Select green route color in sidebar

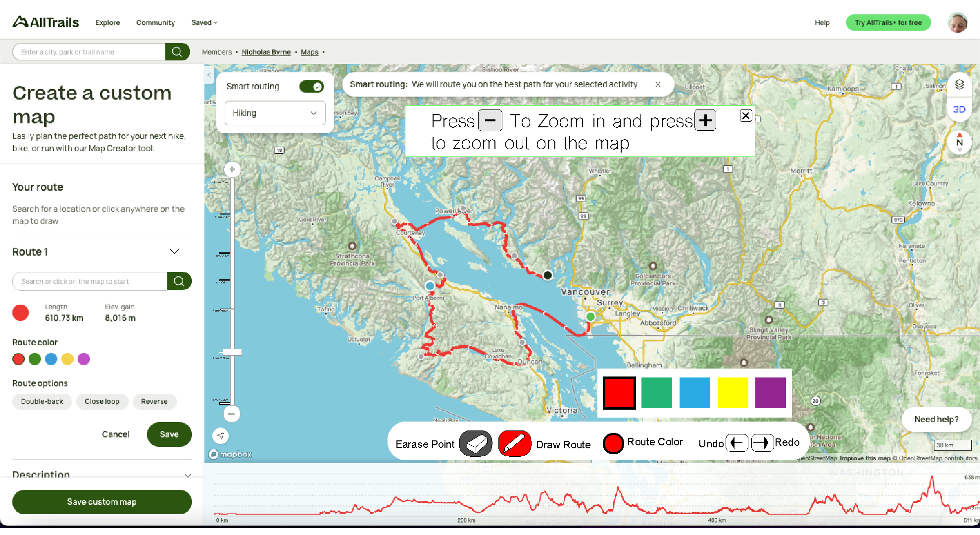point(35,359)
